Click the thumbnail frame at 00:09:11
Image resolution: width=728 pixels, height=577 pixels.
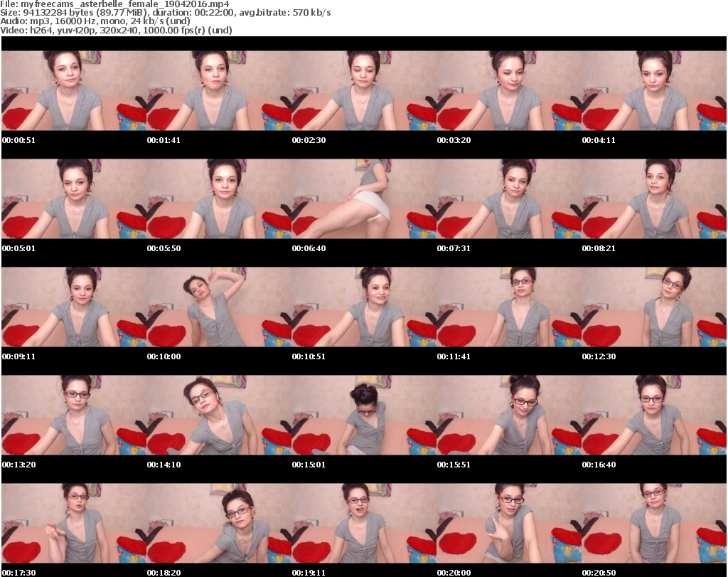(74, 307)
